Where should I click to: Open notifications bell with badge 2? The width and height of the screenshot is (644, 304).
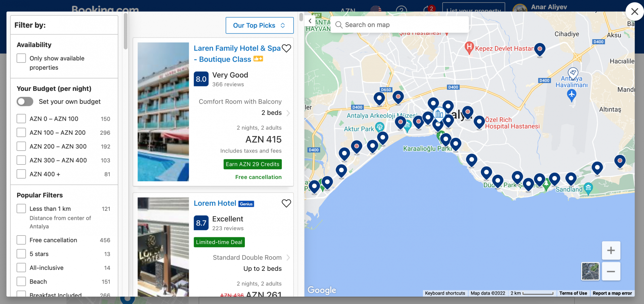point(428,9)
